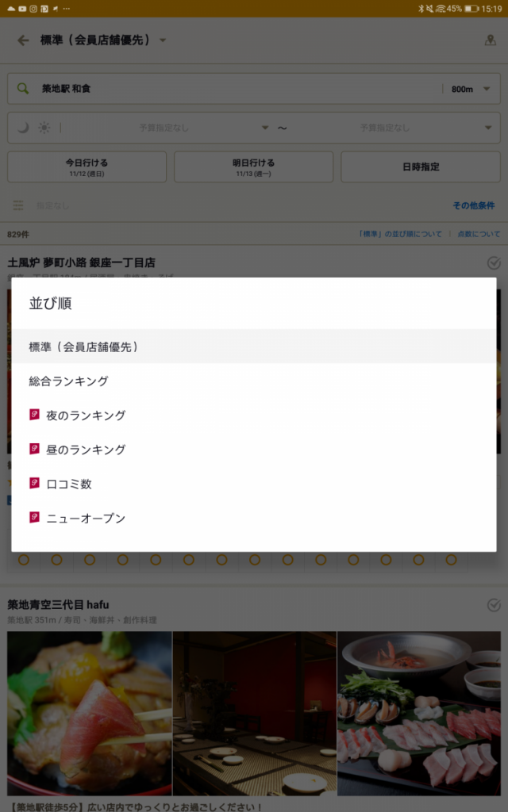The image size is (508, 812).
Task: Toggle bookmark check for 築地青空三代目 hafu
Action: (x=493, y=605)
